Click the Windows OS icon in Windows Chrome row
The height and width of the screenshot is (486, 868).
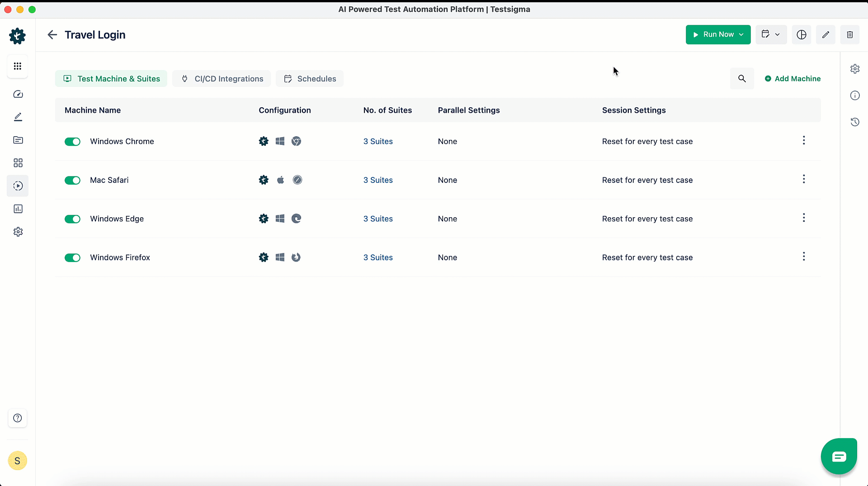280,141
